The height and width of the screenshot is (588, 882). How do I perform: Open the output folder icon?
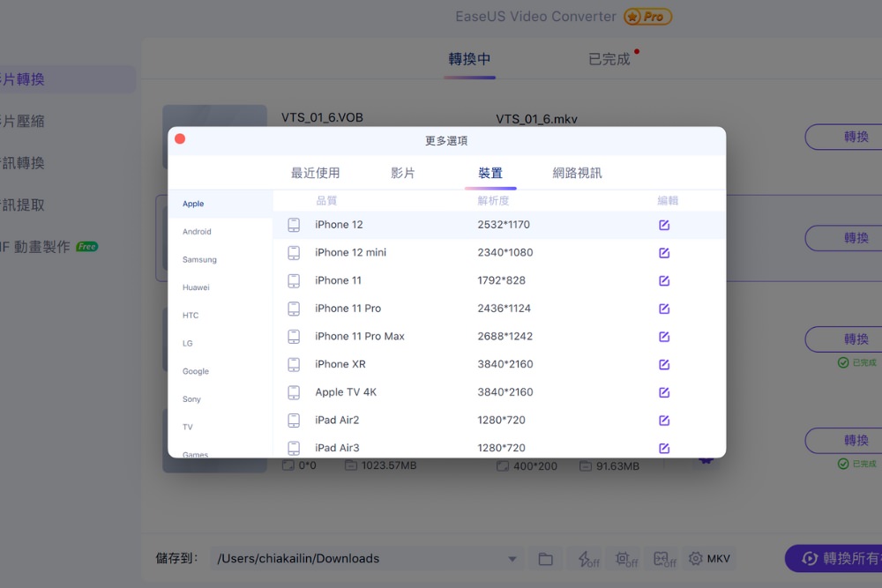[545, 559]
